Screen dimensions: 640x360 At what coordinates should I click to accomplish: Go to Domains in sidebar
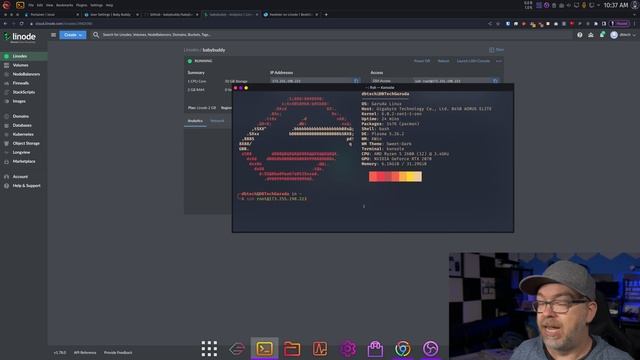point(20,116)
